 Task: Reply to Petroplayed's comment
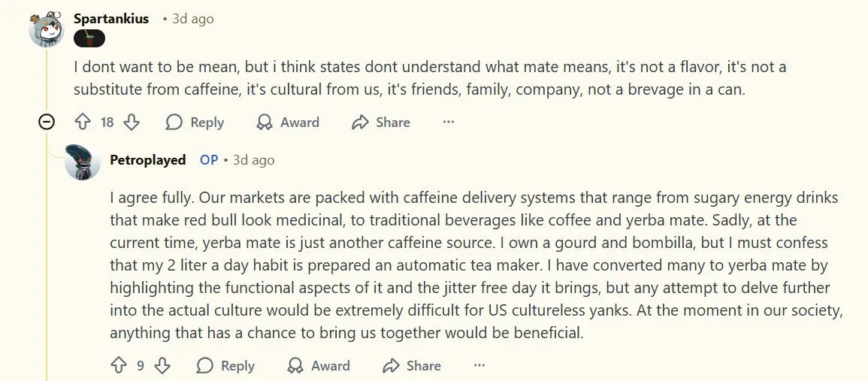click(x=225, y=366)
